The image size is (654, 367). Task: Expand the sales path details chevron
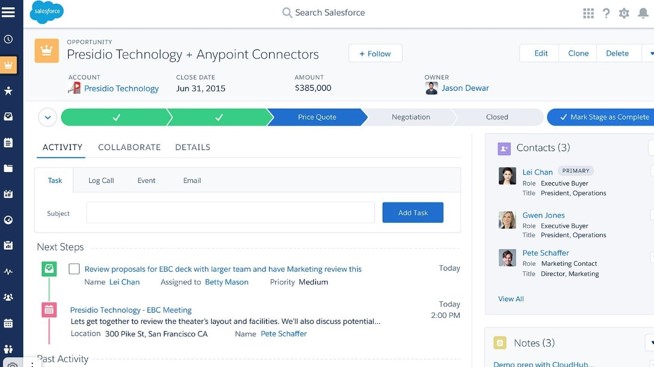point(48,117)
